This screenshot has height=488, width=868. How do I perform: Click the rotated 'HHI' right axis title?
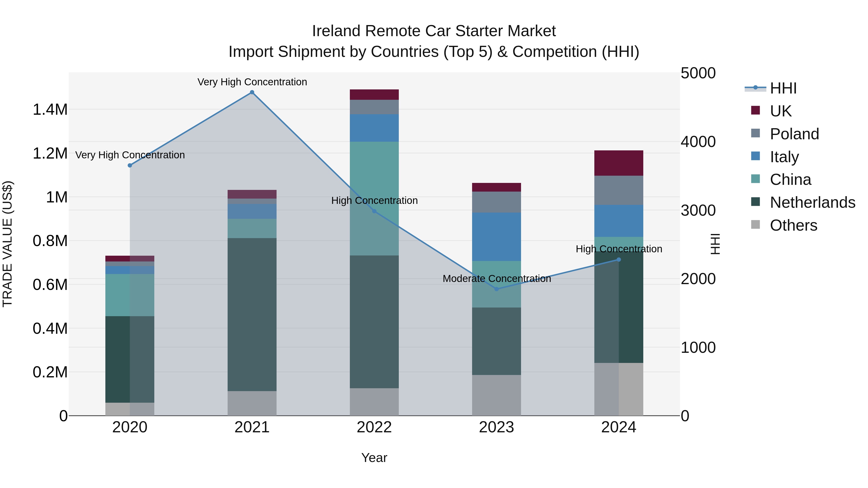[x=715, y=244]
